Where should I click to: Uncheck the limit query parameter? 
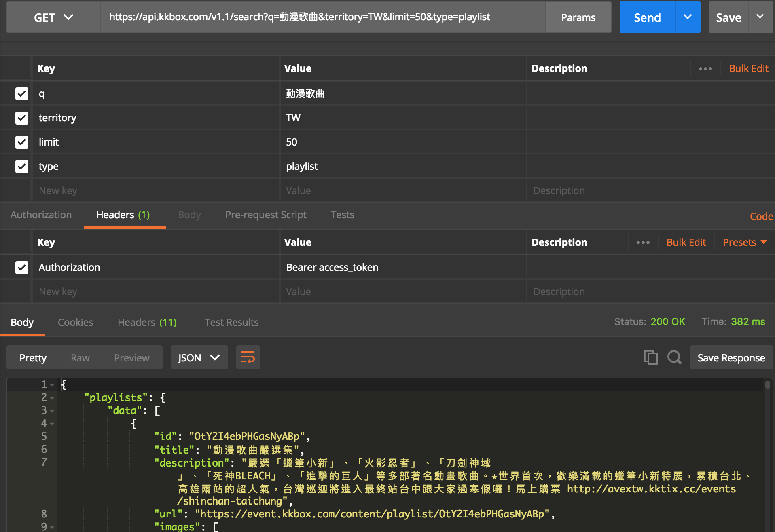pos(22,142)
